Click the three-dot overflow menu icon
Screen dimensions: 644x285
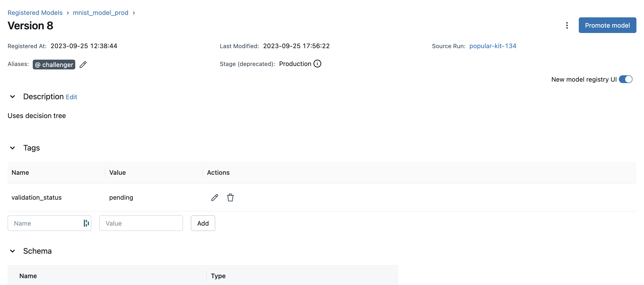[567, 25]
